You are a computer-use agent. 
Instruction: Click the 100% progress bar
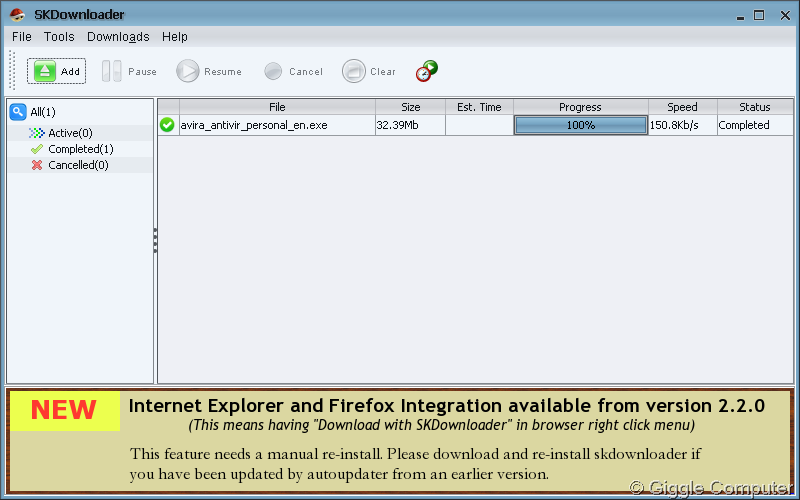coord(581,125)
